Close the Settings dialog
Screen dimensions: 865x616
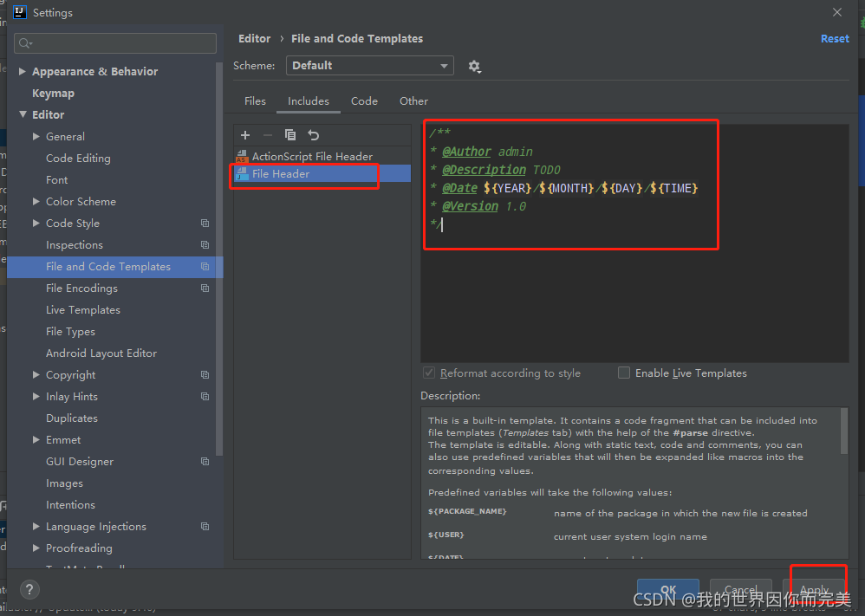pyautogui.click(x=837, y=12)
